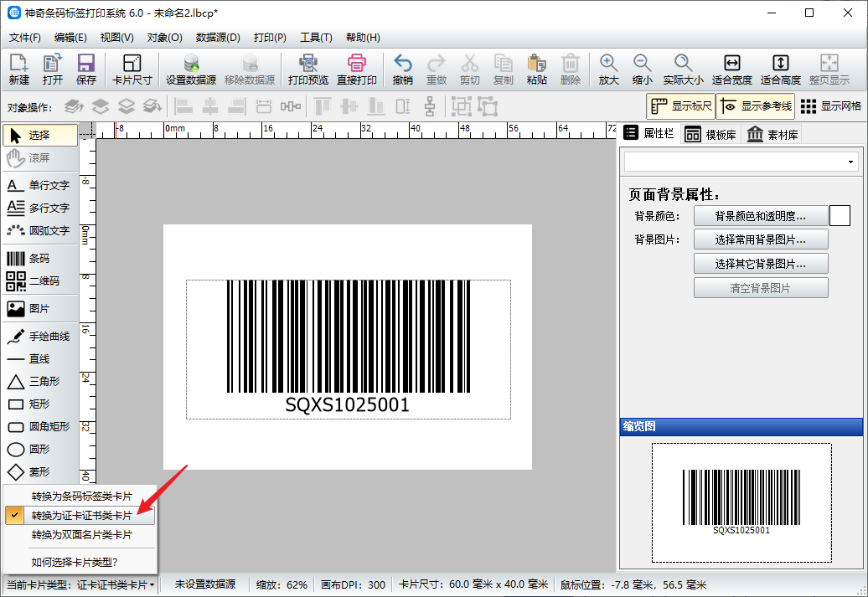Open the 当前卡片类型 dropdown in status bar
This screenshot has height=597, width=868.
tap(80, 584)
